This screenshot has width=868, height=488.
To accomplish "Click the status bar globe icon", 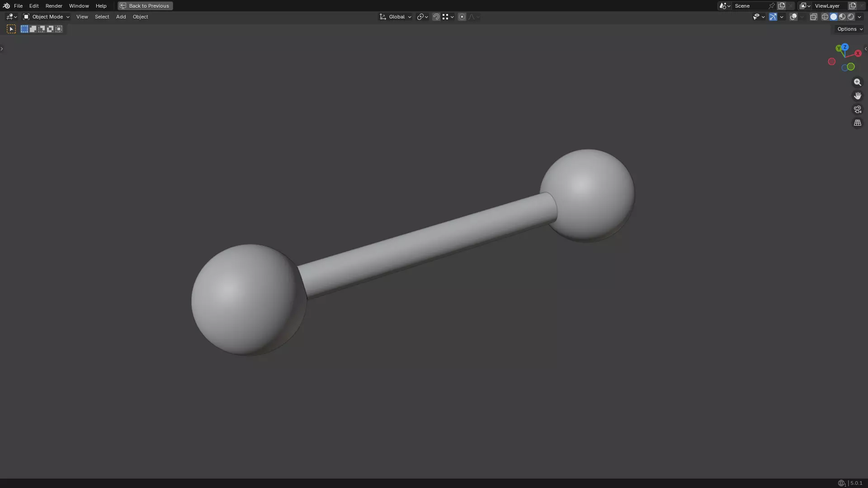I will click(x=841, y=483).
